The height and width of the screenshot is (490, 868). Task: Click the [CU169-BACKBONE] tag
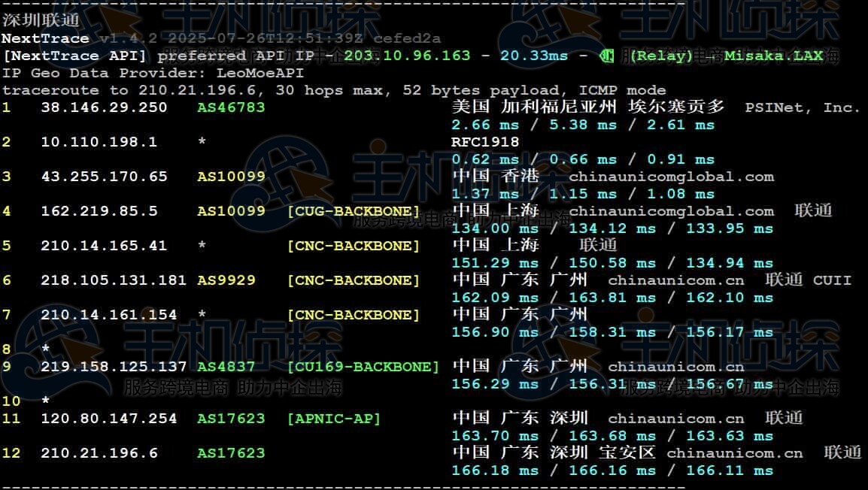[x=363, y=367]
